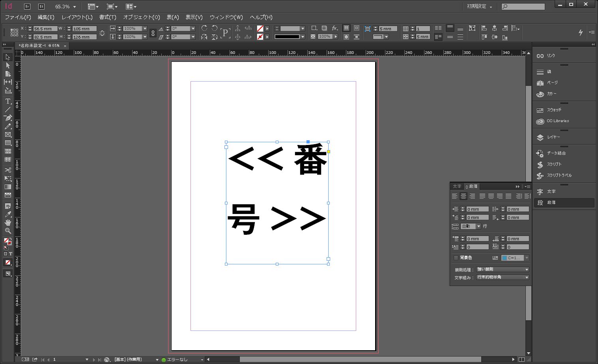The height and width of the screenshot is (364, 598).
Task: Click the reference point locator grid
Action: (14, 32)
